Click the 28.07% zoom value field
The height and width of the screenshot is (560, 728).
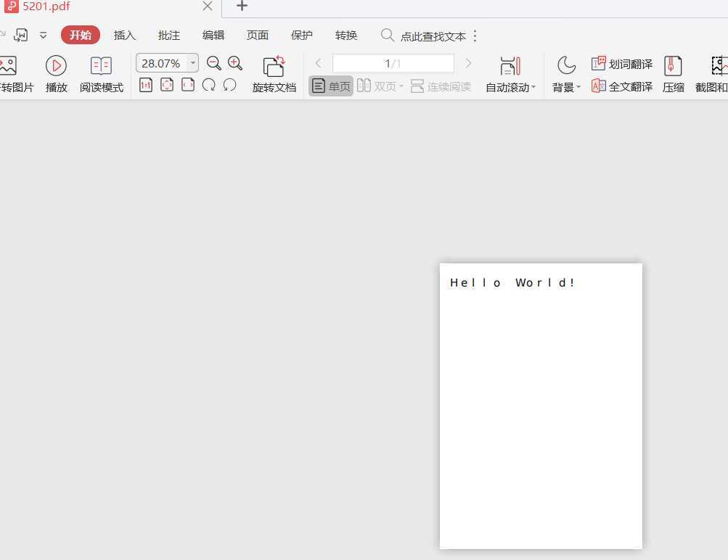pos(161,63)
